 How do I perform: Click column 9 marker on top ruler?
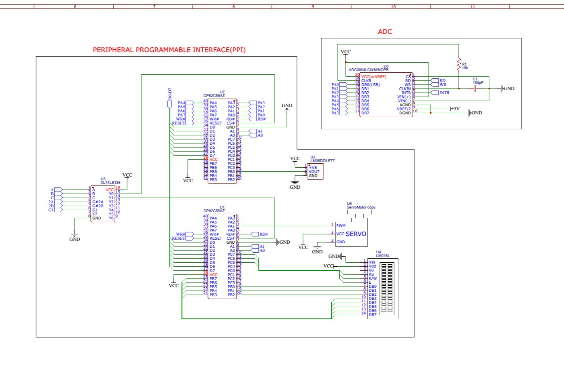click(x=312, y=6)
